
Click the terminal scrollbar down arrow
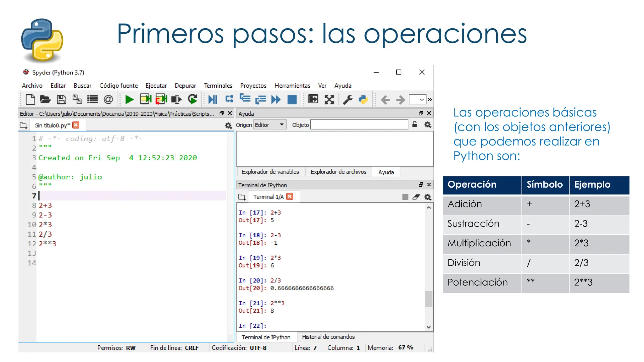(429, 327)
